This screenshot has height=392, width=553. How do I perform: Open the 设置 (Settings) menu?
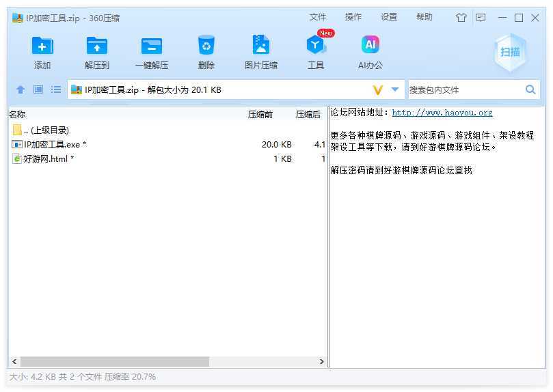point(389,17)
